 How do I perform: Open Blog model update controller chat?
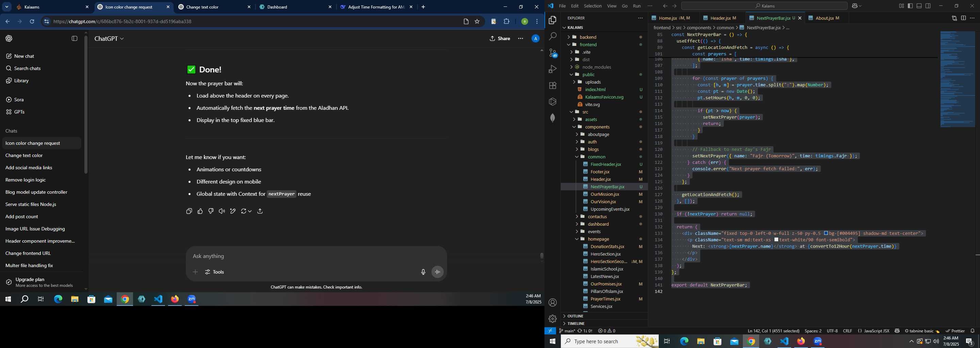[36, 192]
